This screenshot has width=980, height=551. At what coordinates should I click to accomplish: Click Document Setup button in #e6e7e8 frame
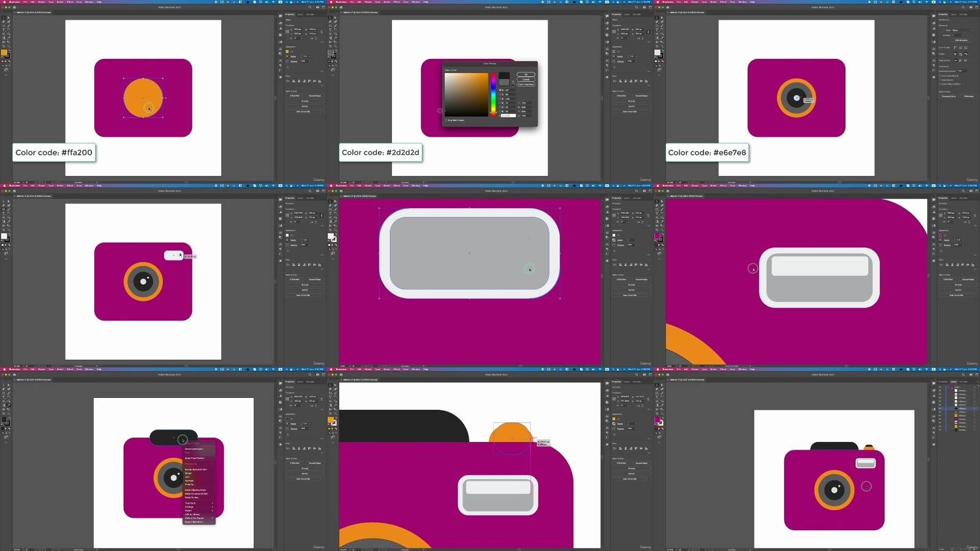[x=949, y=96]
